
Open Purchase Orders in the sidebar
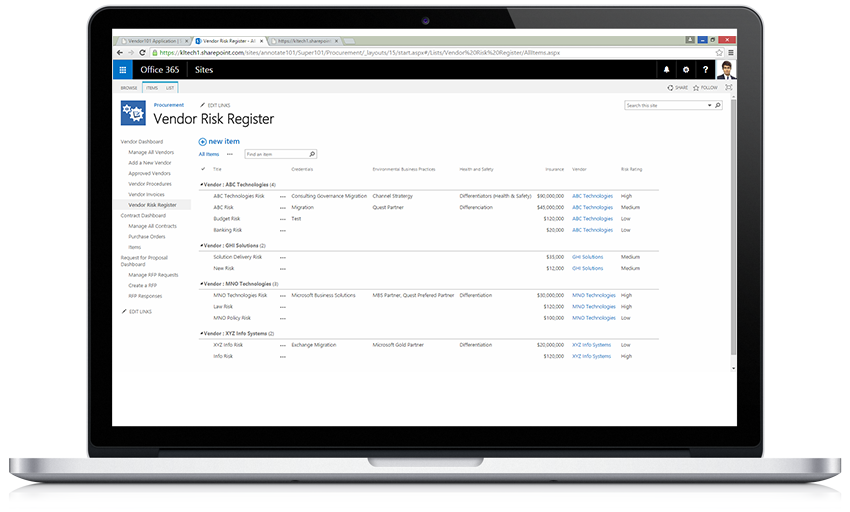(x=147, y=236)
